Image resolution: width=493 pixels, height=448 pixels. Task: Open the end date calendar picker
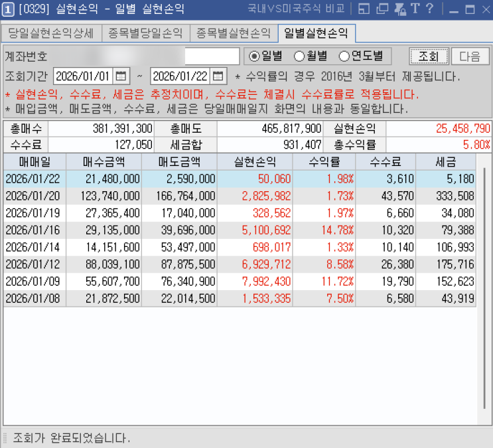click(218, 76)
